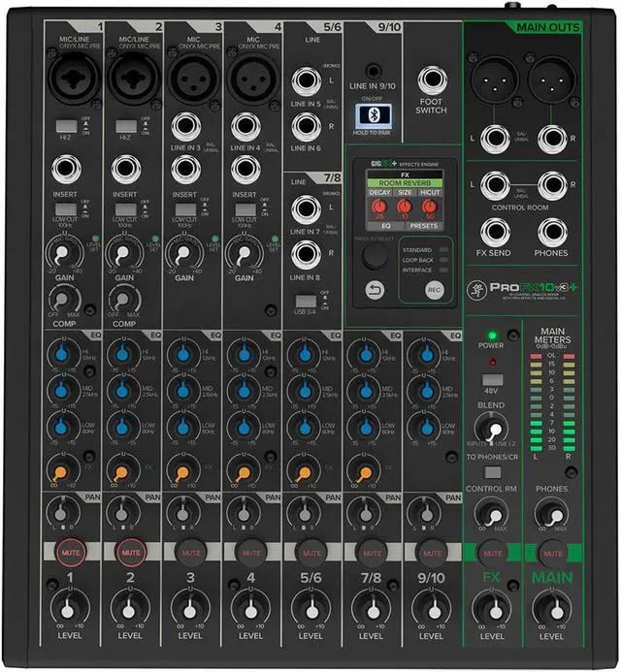Select channel 4 XLR mic input
The height and width of the screenshot is (672, 621).
point(253,78)
